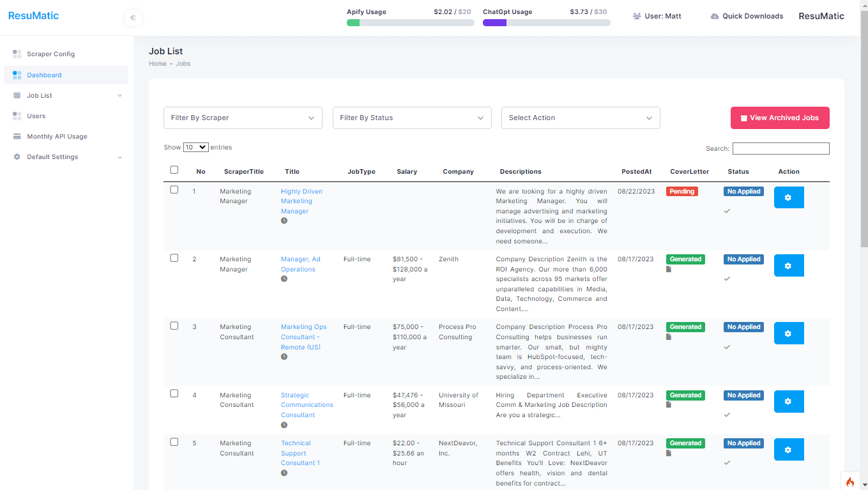Open Technical Support Consultant 1 link

coord(300,453)
